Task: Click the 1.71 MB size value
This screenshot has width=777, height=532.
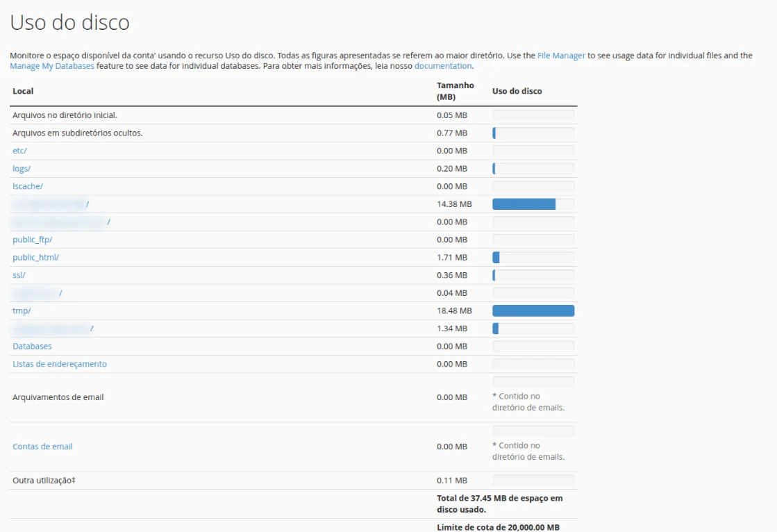Action: pyautogui.click(x=452, y=258)
